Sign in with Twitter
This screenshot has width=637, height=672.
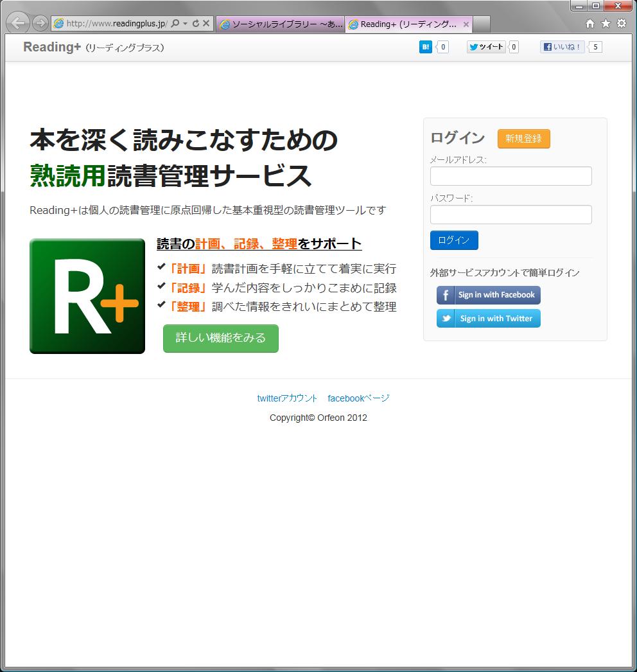point(489,319)
